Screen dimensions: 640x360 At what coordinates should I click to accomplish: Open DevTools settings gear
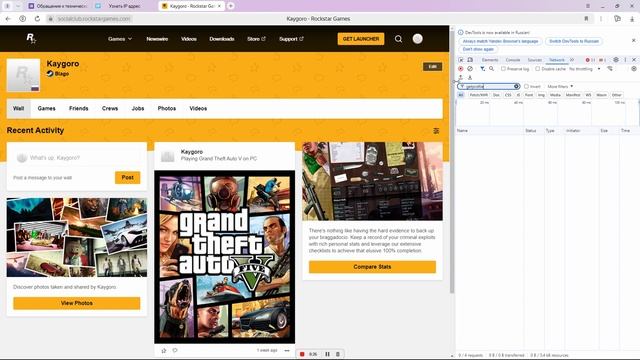coord(616,60)
